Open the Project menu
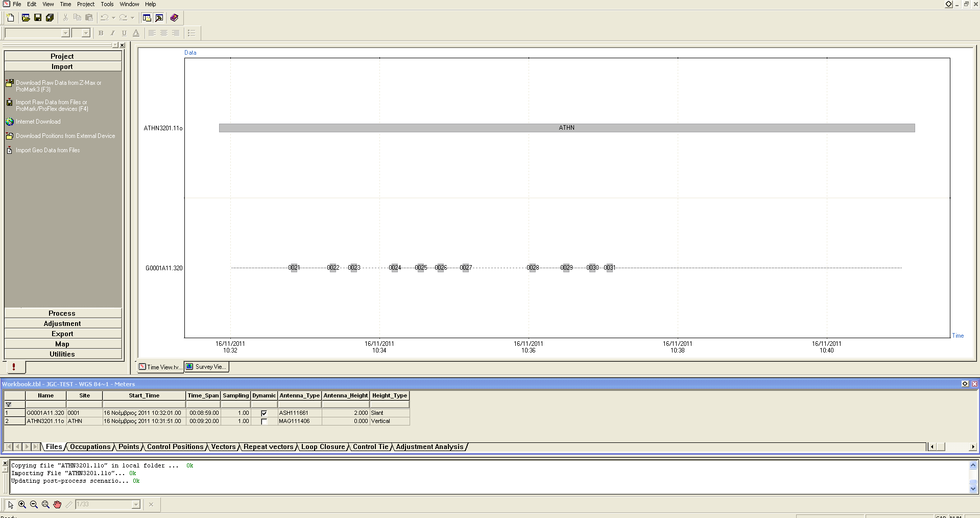 coord(86,4)
